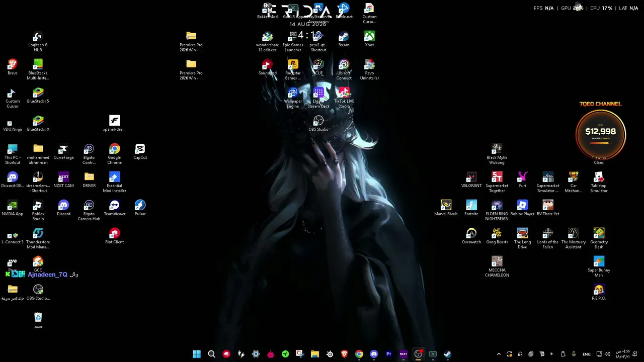Select the VALORANT desktop icon
This screenshot has height=362, width=644.
click(471, 180)
